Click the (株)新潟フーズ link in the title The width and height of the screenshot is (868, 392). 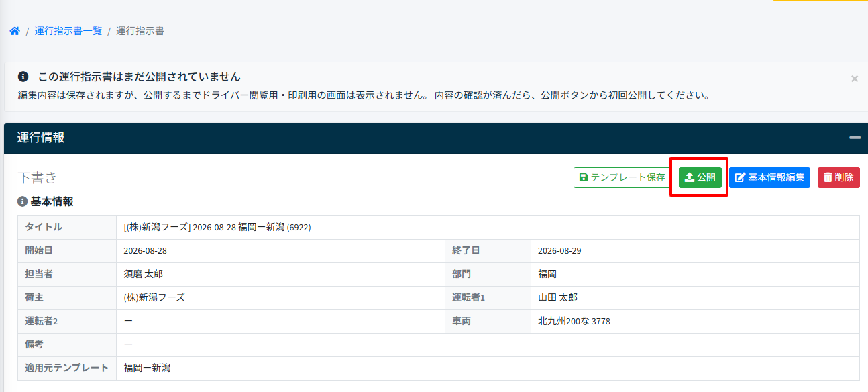[157, 227]
